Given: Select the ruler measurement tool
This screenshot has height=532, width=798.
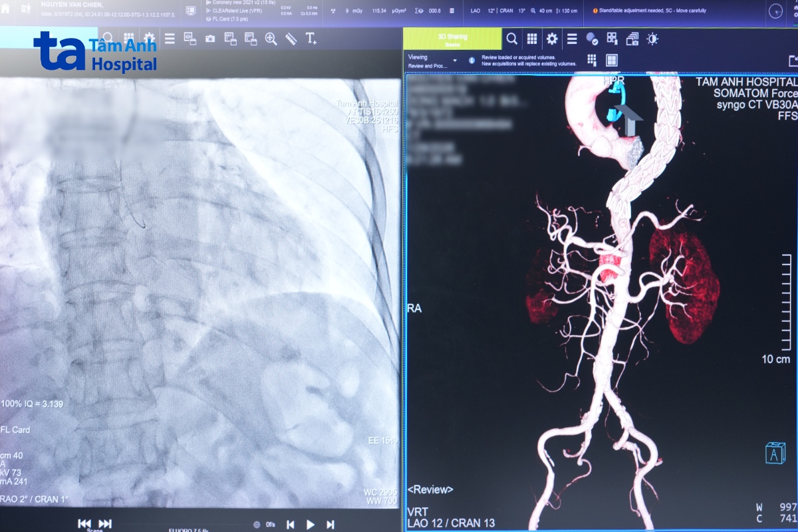Looking at the screenshot, I should [x=291, y=39].
